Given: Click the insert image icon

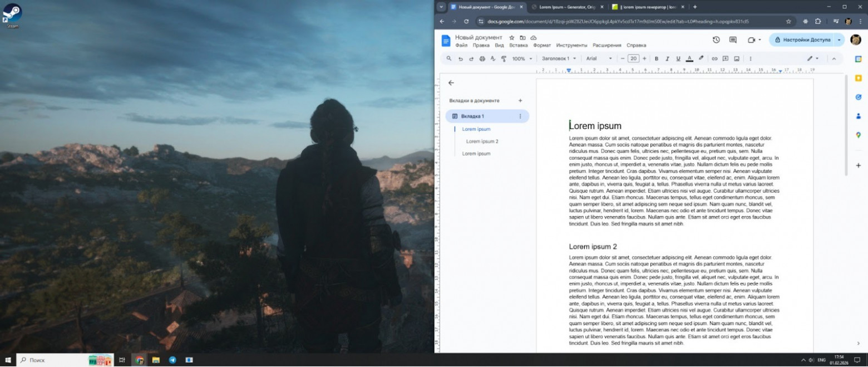Looking at the screenshot, I should point(736,58).
